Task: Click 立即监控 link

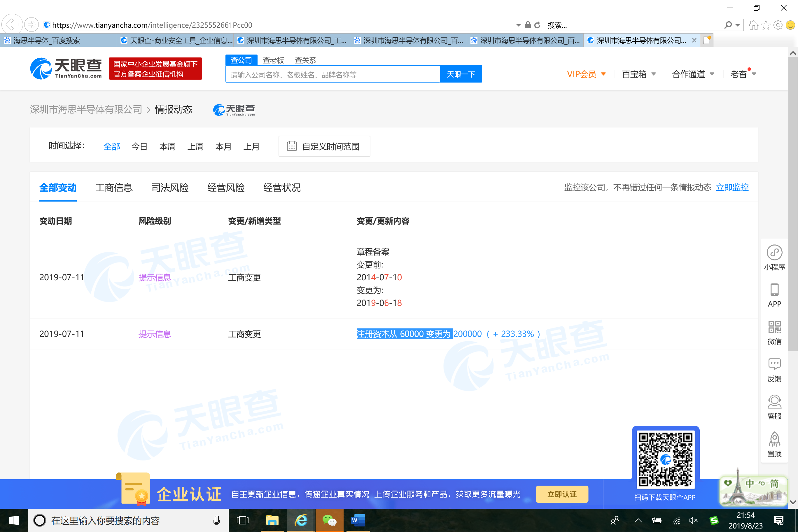Action: (732, 187)
